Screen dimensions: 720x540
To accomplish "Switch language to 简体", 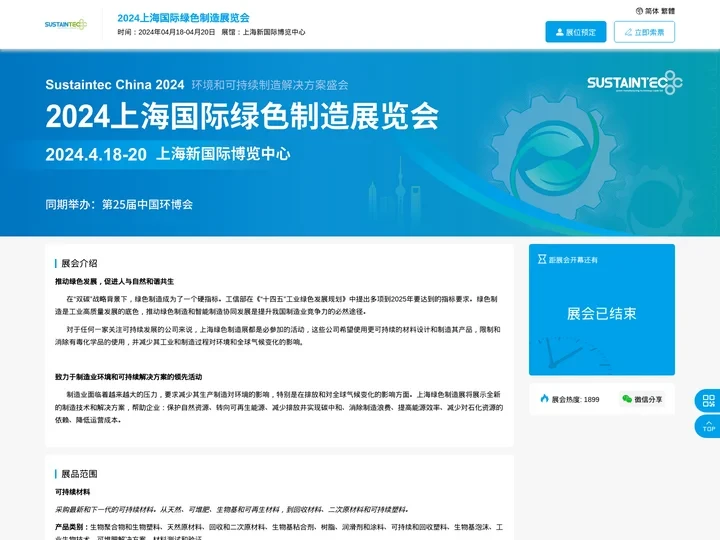I will 652,11.
